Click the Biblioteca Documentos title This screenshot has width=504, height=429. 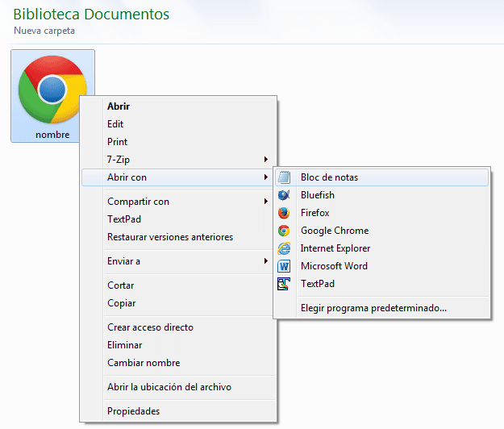pos(91,15)
